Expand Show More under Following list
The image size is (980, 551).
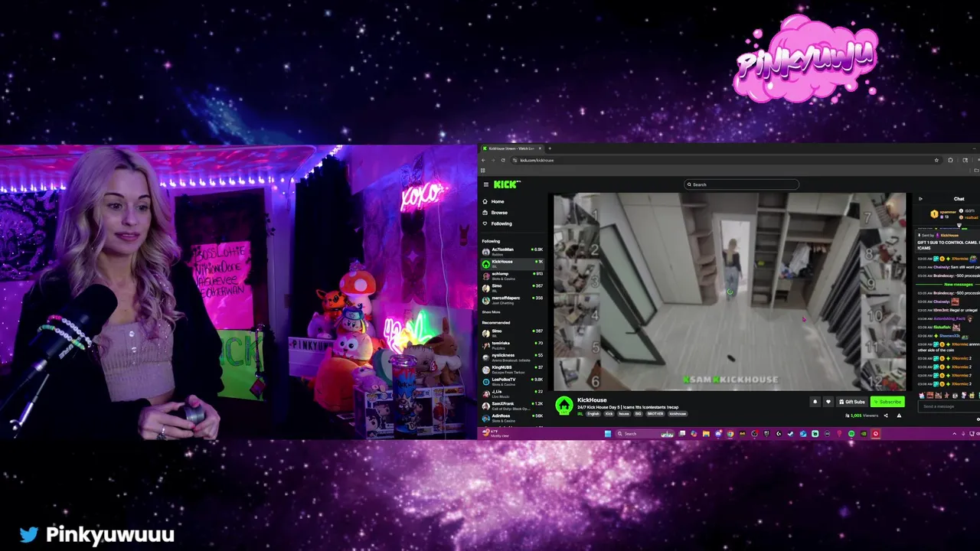pos(491,312)
